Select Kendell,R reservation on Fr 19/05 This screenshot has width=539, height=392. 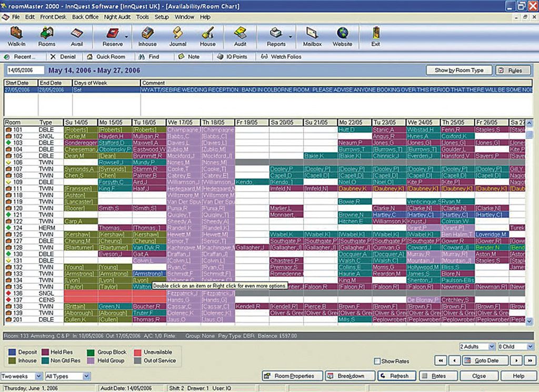coord(252,306)
